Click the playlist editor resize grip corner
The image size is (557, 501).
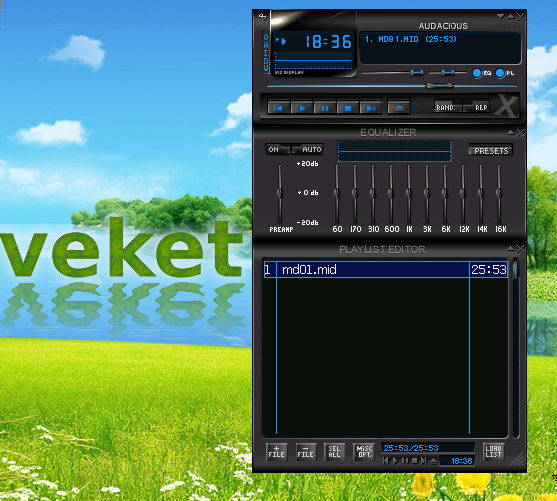coord(517,459)
